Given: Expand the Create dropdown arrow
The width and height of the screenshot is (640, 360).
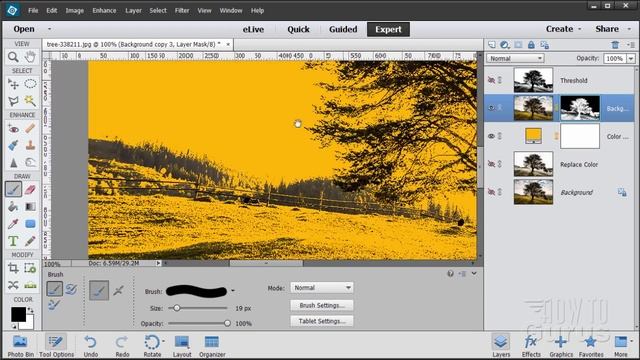Looking at the screenshot, I should point(580,29).
